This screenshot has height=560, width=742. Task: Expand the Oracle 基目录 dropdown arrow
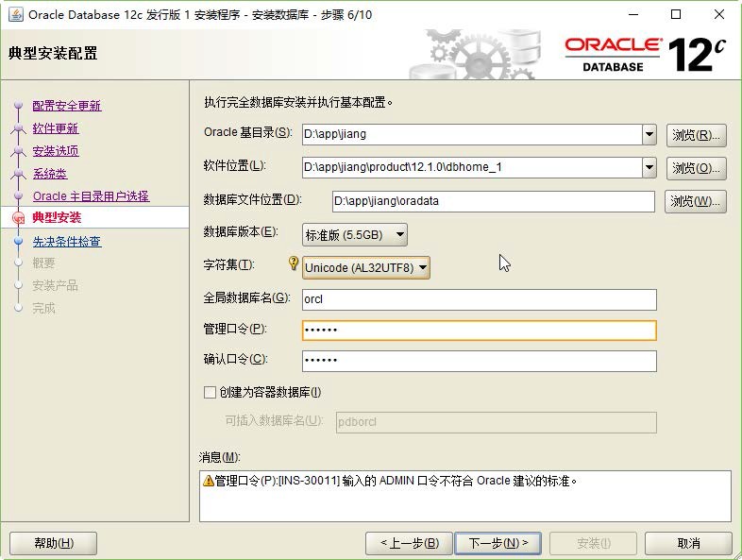tap(649, 134)
